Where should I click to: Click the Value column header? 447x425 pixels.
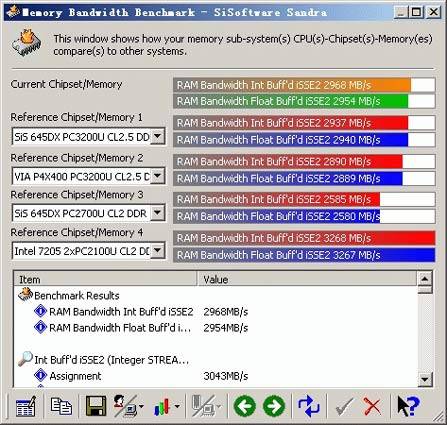pyautogui.click(x=307, y=279)
